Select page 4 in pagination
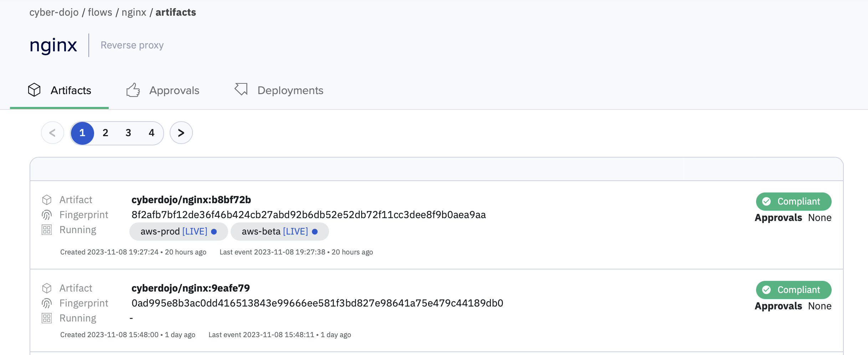This screenshot has height=355, width=868. 151,133
